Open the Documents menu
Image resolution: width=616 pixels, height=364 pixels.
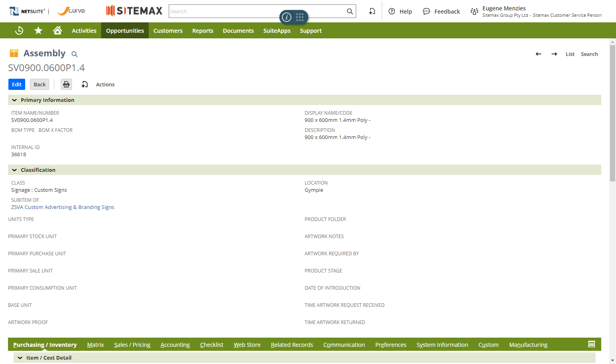coord(238,30)
